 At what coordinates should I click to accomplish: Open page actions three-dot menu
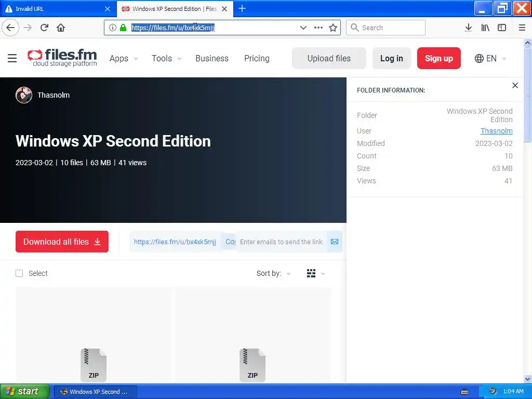coord(318,28)
